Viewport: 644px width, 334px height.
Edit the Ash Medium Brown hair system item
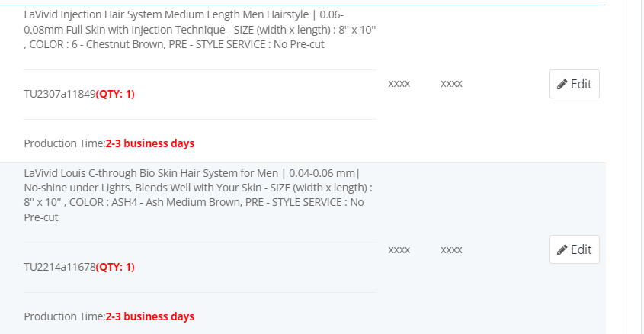coord(574,249)
